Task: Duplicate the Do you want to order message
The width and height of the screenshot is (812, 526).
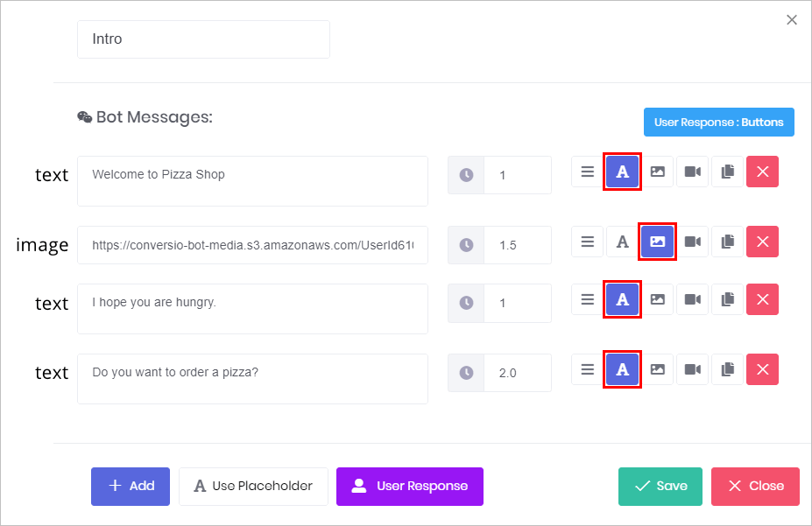Action: 728,369
